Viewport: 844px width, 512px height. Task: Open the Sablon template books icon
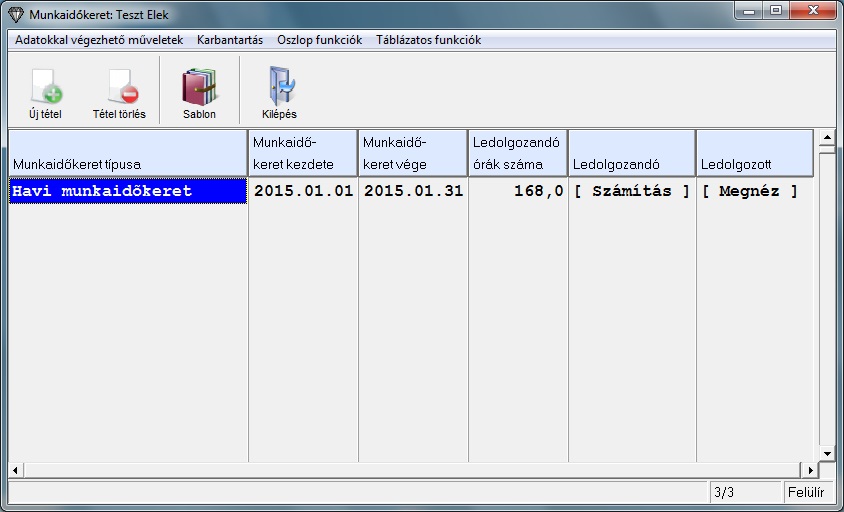[199, 87]
